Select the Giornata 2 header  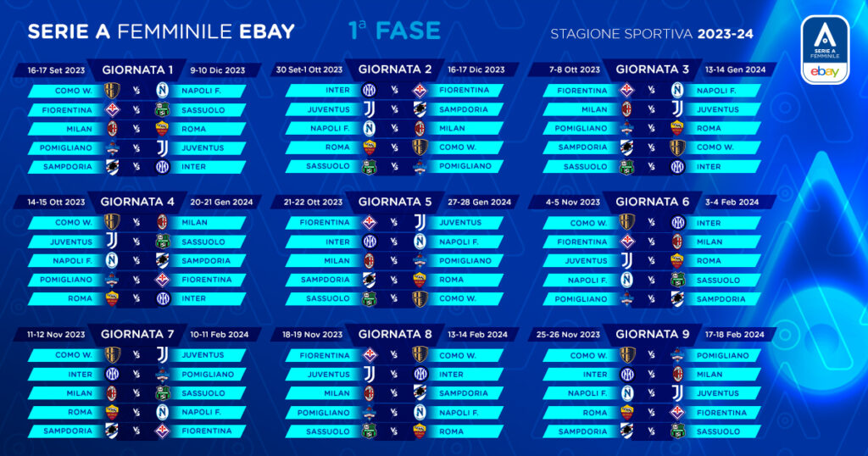(395, 70)
